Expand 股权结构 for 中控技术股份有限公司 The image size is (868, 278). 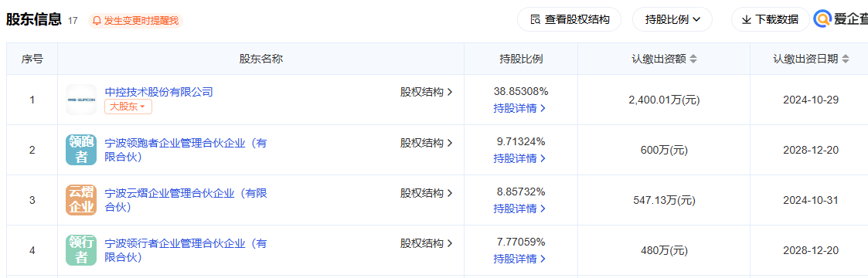427,92
